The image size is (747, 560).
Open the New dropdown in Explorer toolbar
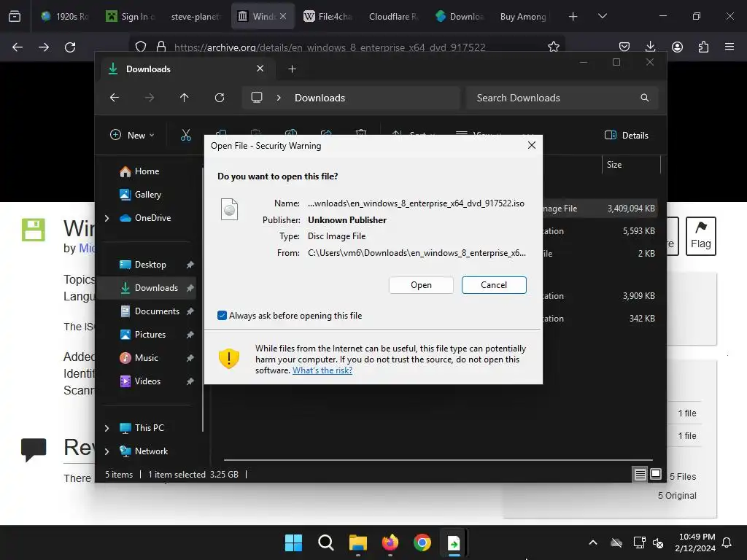click(x=132, y=135)
